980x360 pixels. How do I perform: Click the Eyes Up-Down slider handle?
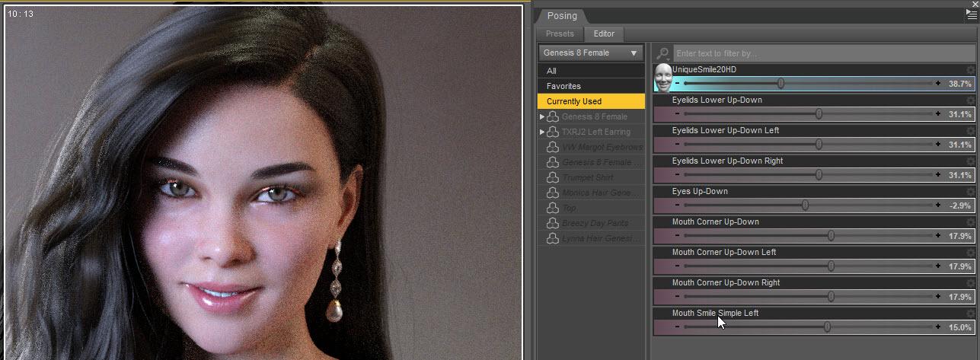[805, 205]
